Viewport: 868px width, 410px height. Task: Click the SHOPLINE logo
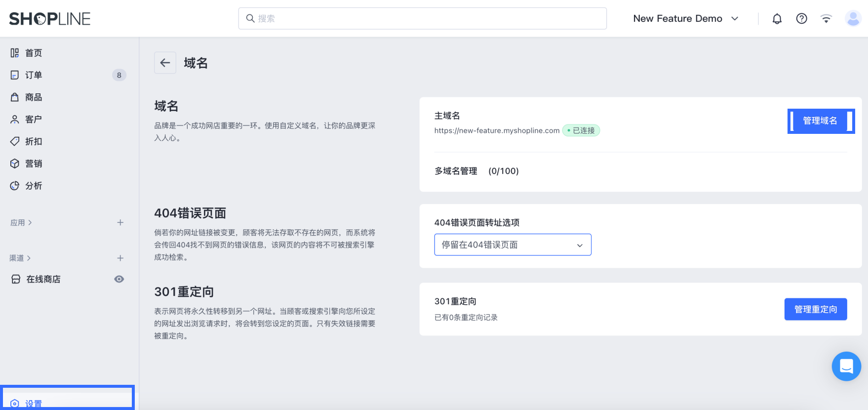click(x=50, y=19)
